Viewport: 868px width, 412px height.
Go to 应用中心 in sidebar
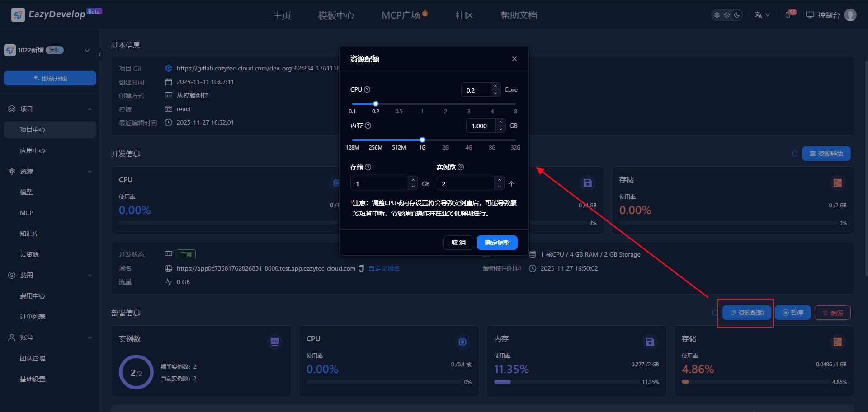point(33,150)
